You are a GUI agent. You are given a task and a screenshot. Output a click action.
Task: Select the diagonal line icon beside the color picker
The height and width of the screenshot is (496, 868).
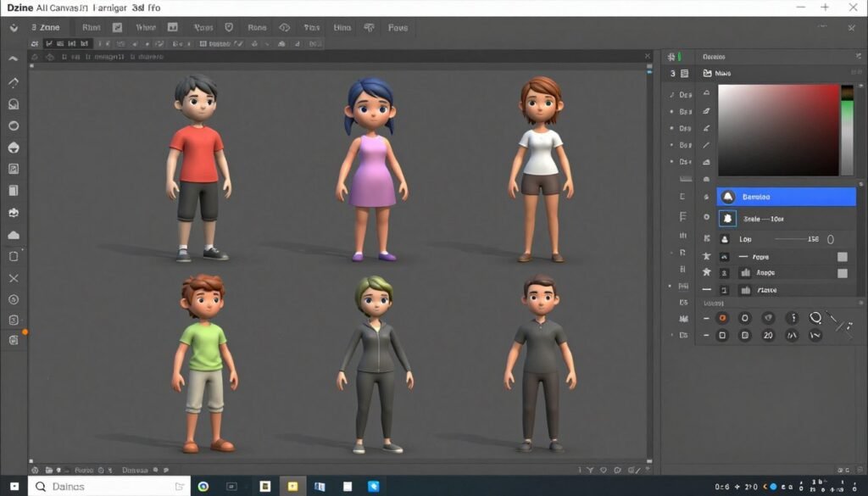coord(706,145)
